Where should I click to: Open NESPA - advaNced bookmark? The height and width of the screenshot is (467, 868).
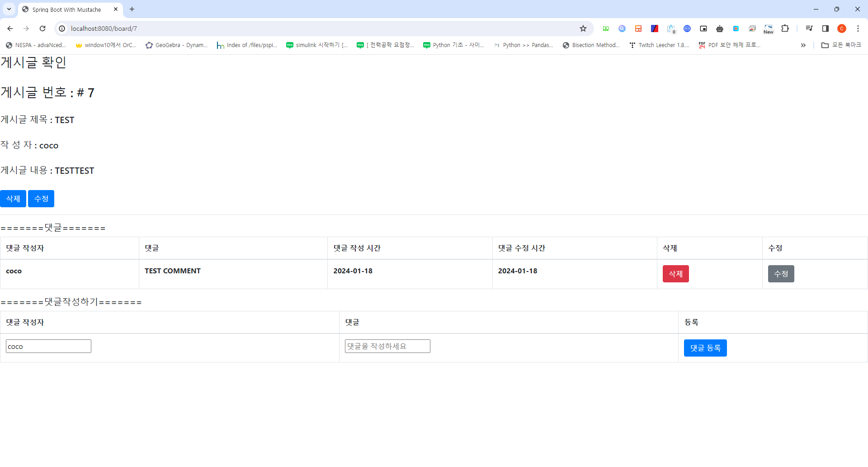coord(36,45)
